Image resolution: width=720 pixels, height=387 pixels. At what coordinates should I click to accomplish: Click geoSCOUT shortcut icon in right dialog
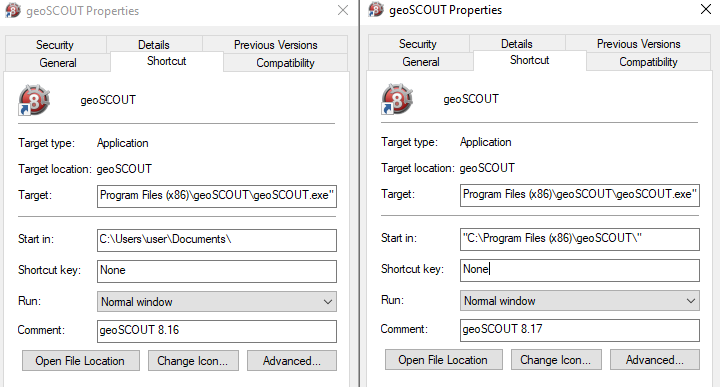[x=397, y=99]
